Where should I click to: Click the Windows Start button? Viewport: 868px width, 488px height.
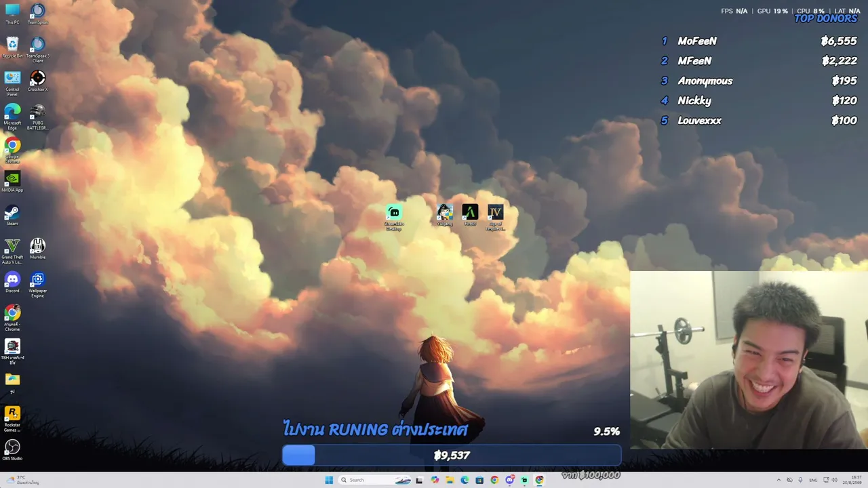pos(329,480)
